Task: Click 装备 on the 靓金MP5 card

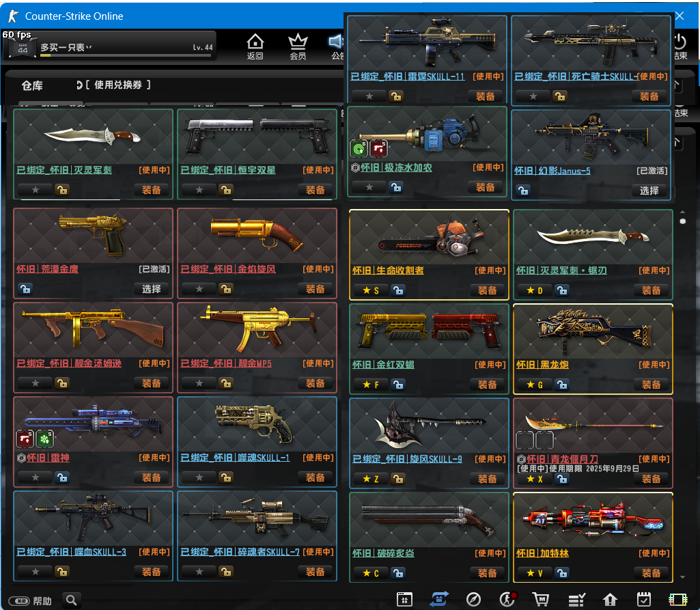Action: click(316, 384)
